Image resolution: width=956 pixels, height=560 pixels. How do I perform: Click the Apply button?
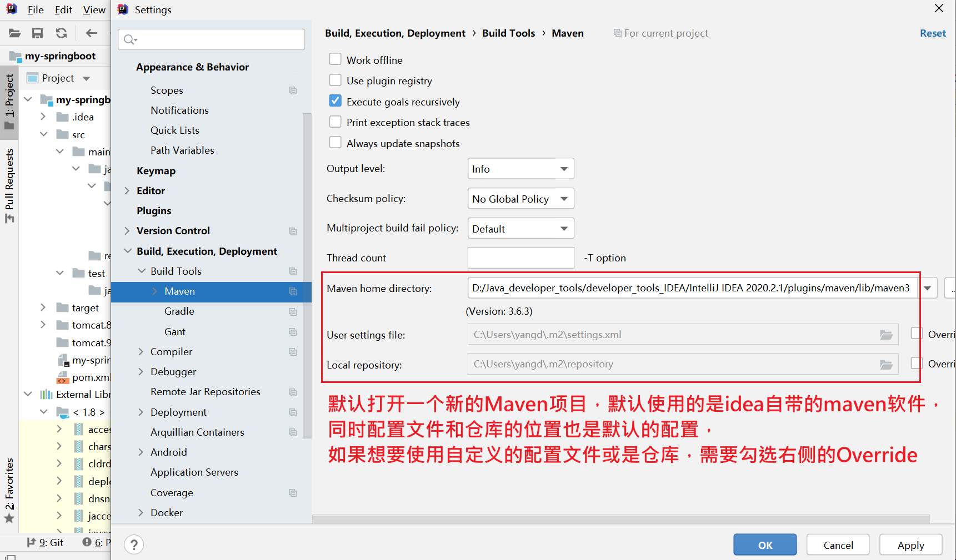click(x=911, y=544)
